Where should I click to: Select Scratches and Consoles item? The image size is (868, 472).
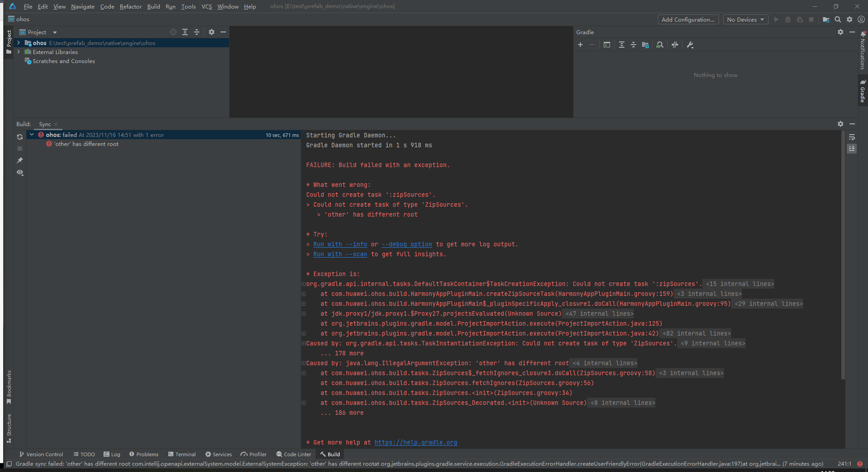click(64, 61)
